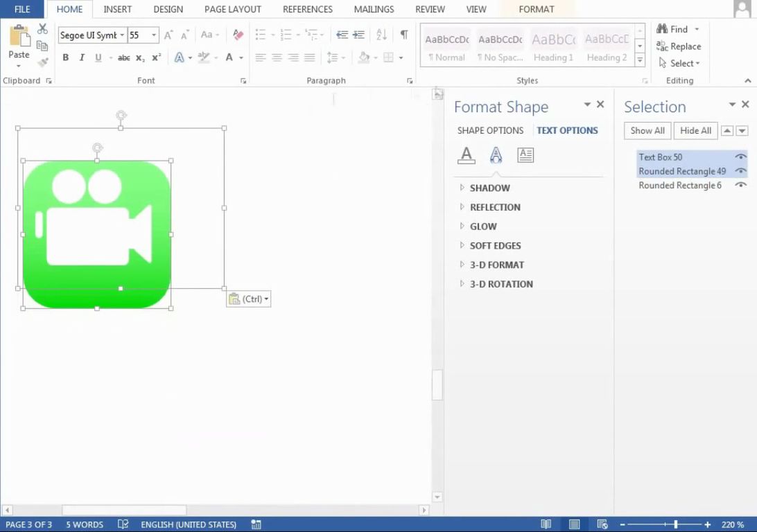
Task: Click the Text Effects icon
Action: click(x=179, y=57)
